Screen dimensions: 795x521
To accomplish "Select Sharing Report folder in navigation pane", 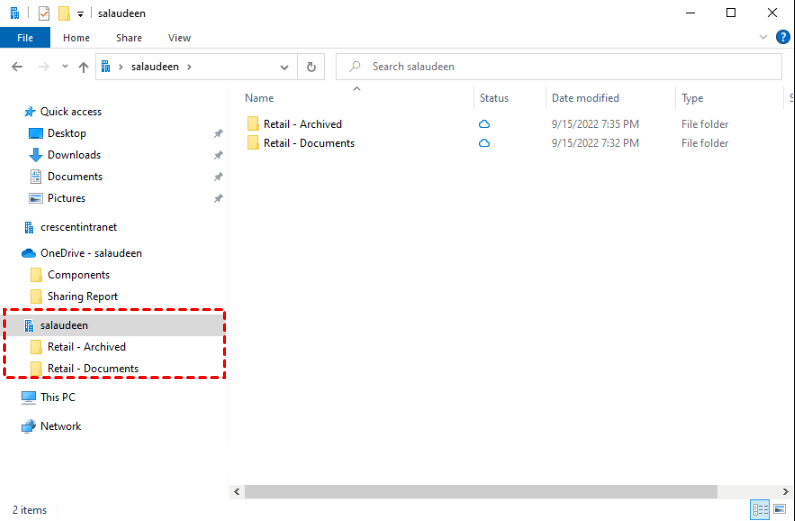I will pos(82,296).
